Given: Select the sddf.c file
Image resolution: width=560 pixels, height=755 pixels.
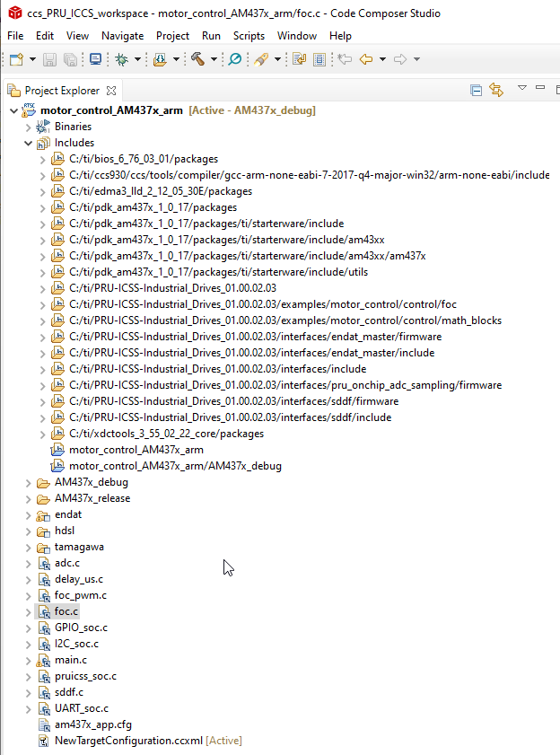Looking at the screenshot, I should 69,692.
